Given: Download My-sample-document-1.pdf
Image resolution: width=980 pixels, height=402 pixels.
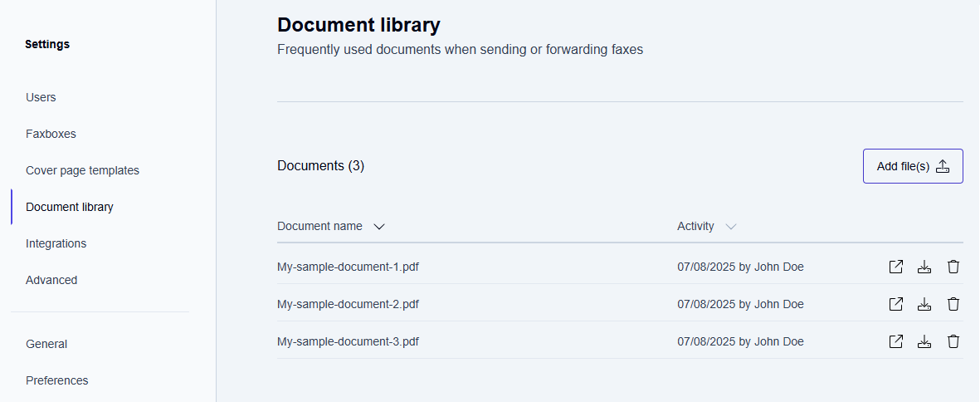Looking at the screenshot, I should [x=924, y=267].
